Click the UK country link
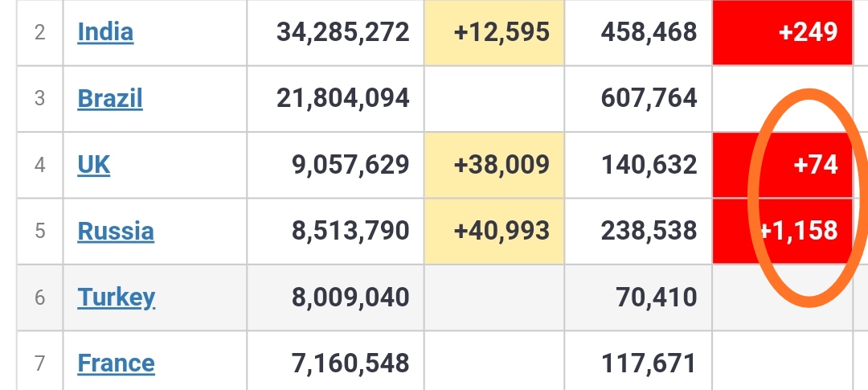This screenshot has width=868, height=390. pyautogui.click(x=94, y=165)
